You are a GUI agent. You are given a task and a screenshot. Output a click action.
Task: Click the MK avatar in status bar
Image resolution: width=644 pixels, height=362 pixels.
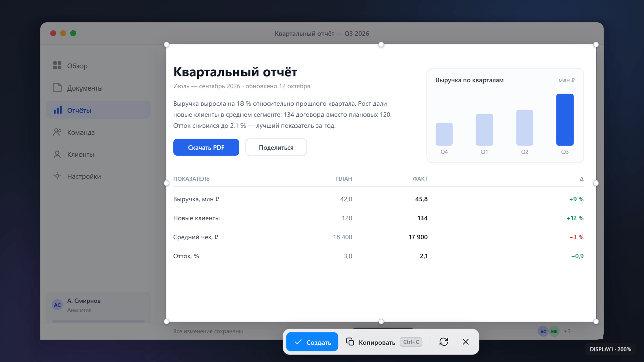(554, 331)
